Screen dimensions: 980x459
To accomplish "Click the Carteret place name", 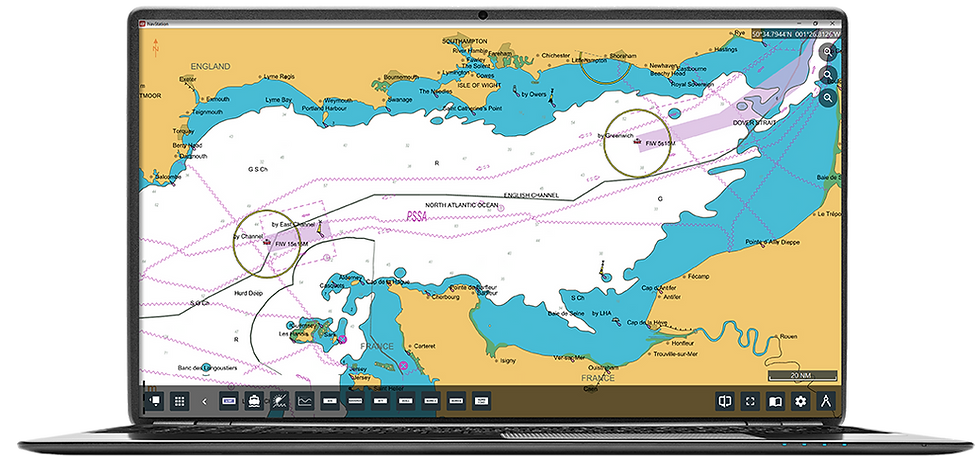I will (424, 346).
